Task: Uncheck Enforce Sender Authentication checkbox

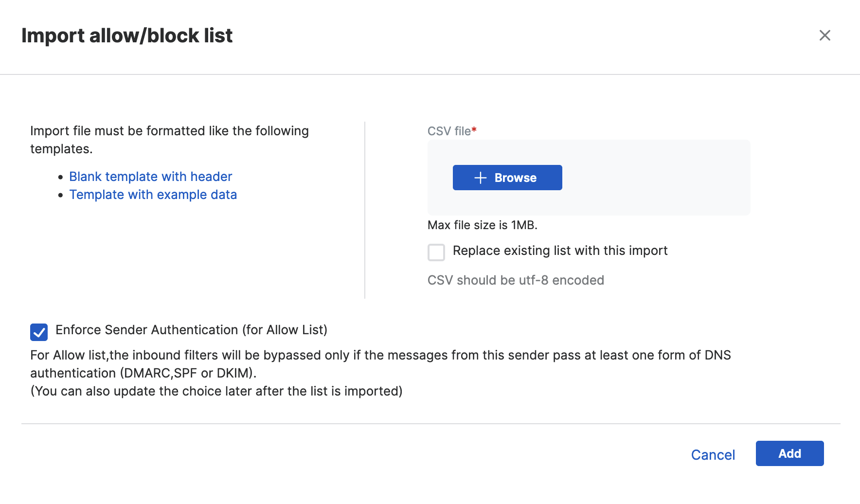Action: pos(39,332)
